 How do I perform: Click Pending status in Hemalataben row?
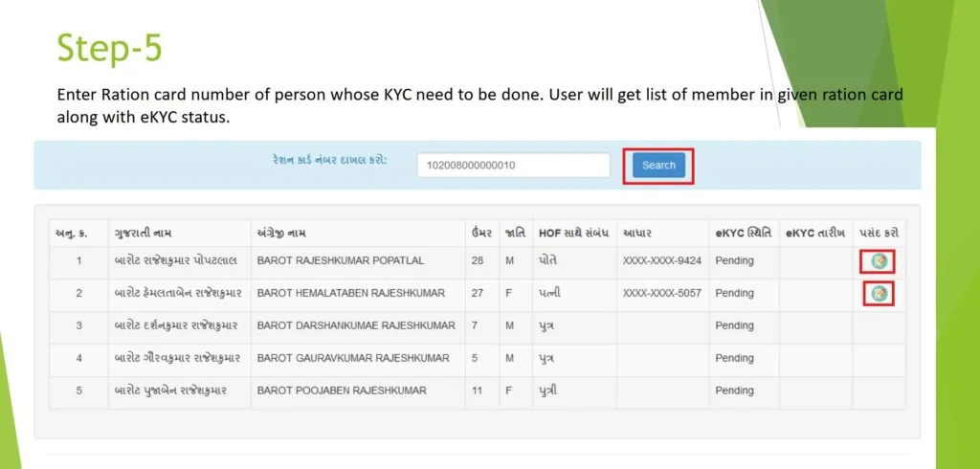coord(734,293)
